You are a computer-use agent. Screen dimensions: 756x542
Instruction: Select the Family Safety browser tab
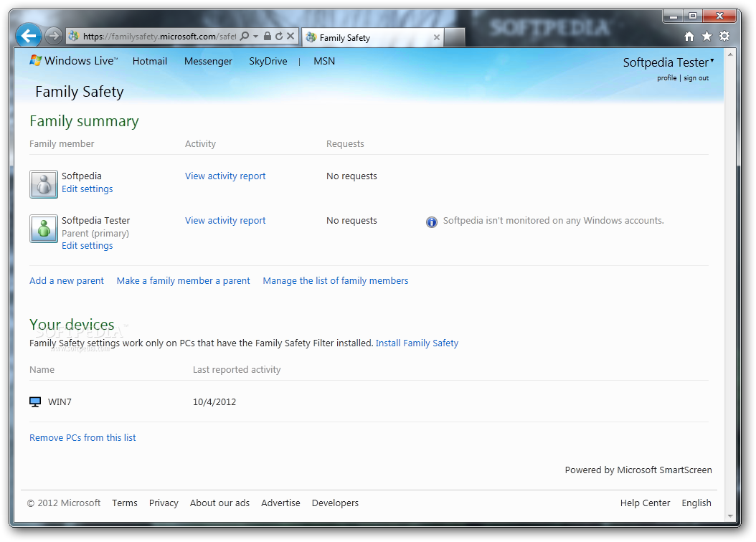click(x=373, y=37)
